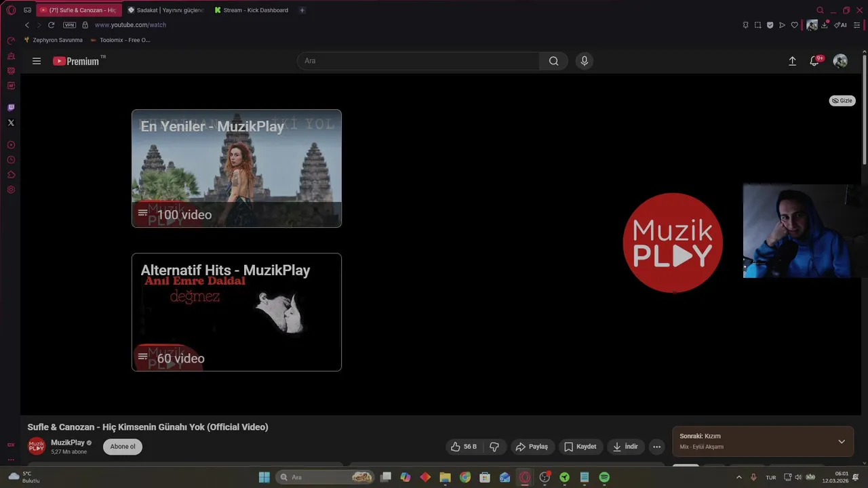This screenshot has width=868, height=488.
Task: Open the AI assistant button
Action: click(840, 25)
